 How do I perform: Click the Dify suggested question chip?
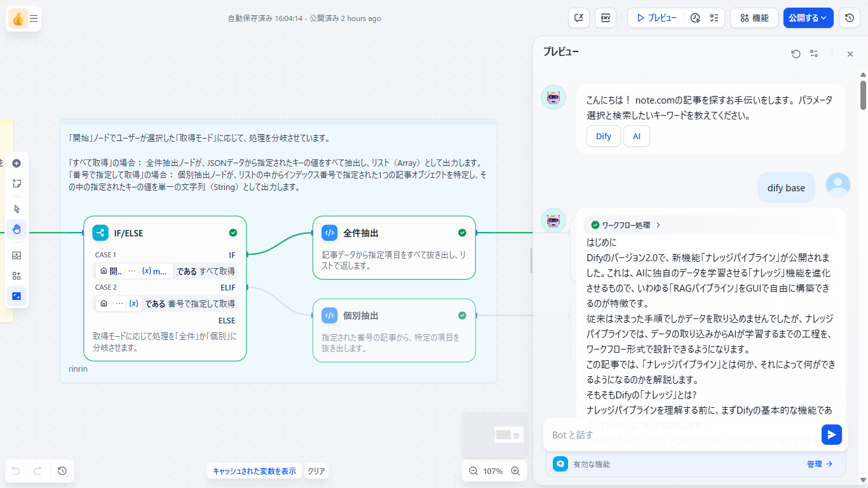click(604, 136)
